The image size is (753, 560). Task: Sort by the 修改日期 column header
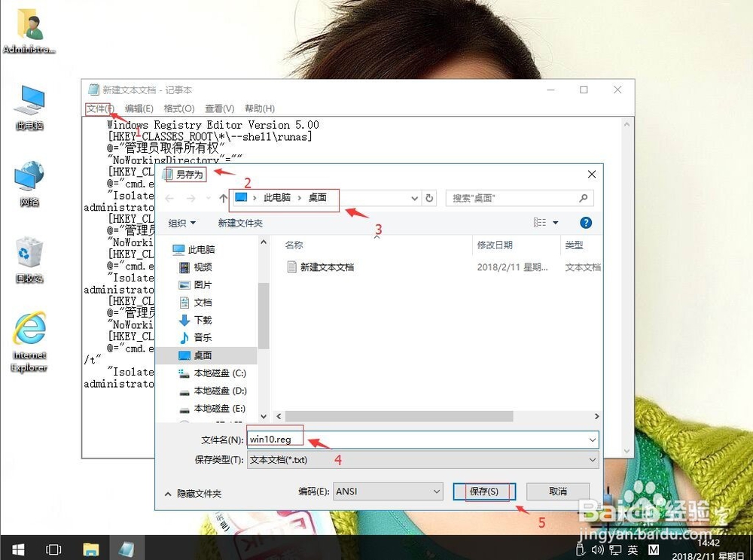pyautogui.click(x=495, y=245)
